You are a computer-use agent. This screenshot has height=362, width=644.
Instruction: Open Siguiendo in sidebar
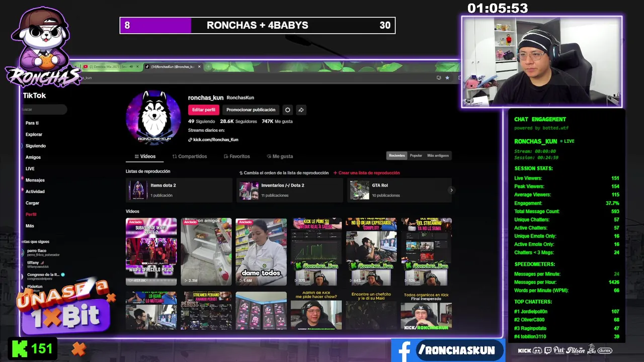35,146
